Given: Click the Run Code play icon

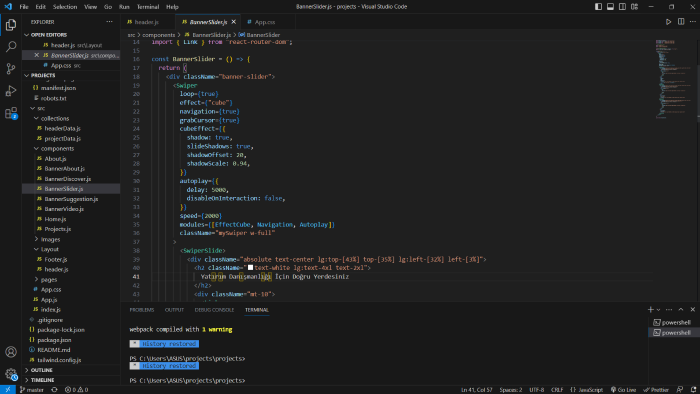Looking at the screenshot, I should coord(668,22).
